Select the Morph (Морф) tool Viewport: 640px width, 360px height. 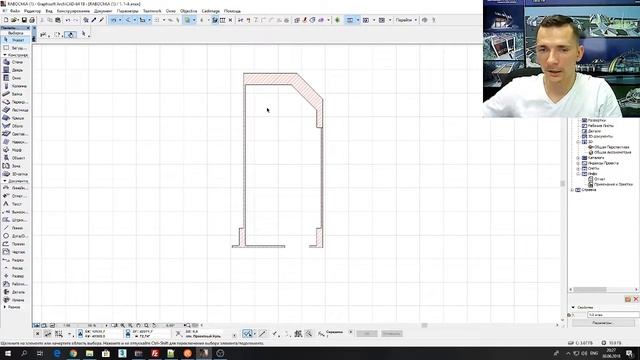point(15,150)
